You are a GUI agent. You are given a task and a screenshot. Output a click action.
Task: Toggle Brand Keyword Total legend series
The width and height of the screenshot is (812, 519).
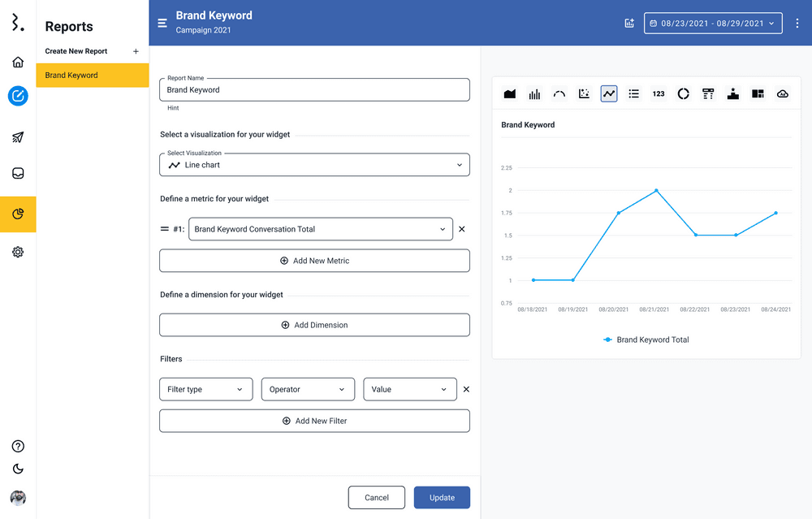pos(646,340)
